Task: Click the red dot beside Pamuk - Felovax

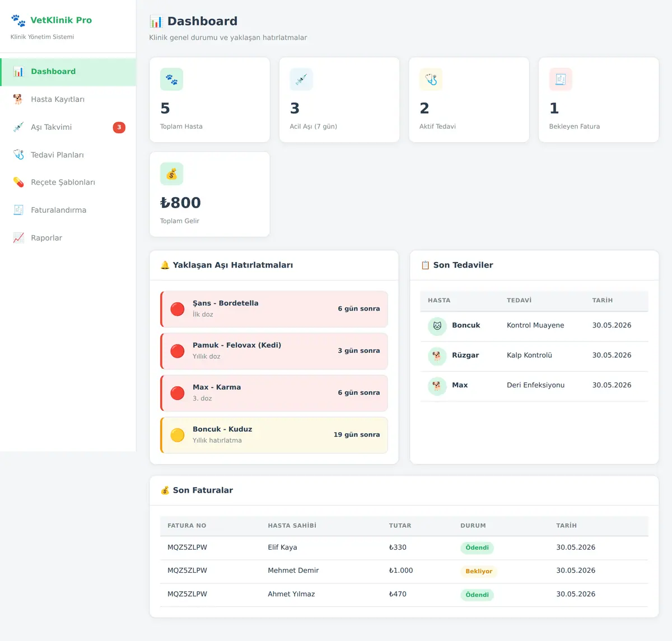Action: point(178,351)
